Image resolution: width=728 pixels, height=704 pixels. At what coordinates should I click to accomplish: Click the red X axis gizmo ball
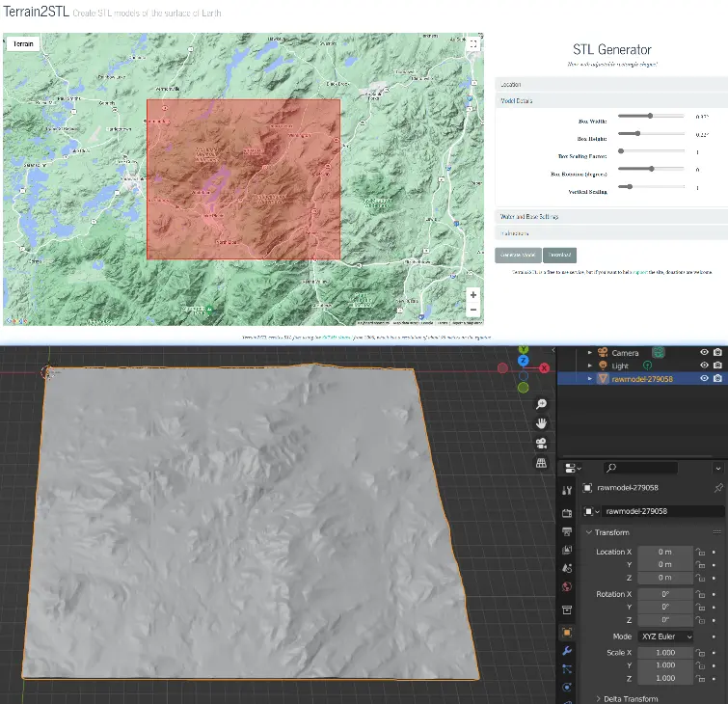[x=544, y=368]
